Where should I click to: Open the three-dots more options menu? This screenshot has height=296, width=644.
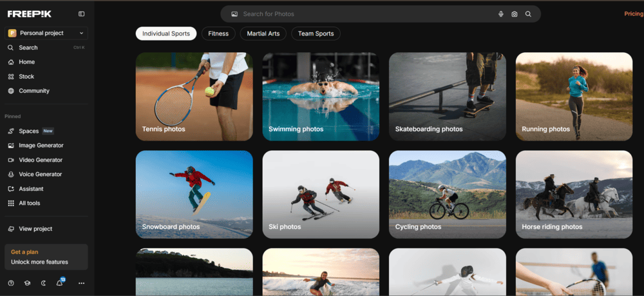pos(81,283)
